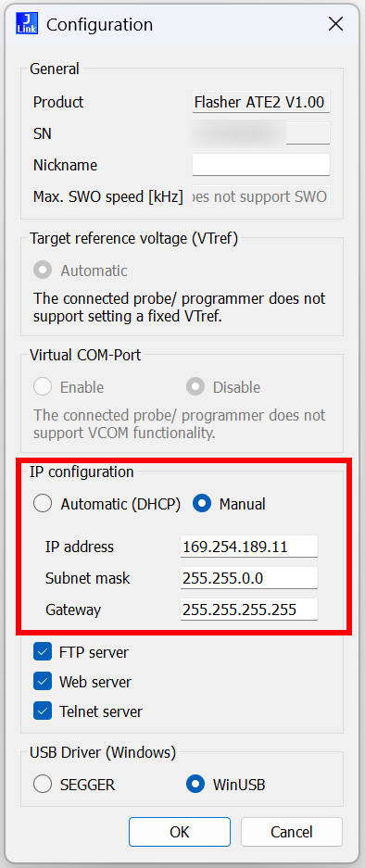365x868 pixels.
Task: Click the Max. SWO speed field
Action: 261,196
